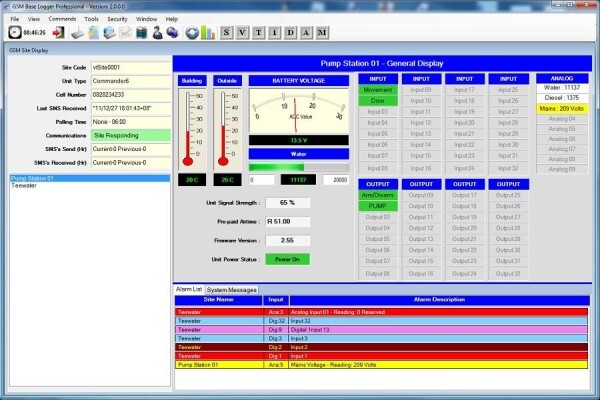Toggle Output 04
The image size is (600, 400).
[x=378, y=228]
